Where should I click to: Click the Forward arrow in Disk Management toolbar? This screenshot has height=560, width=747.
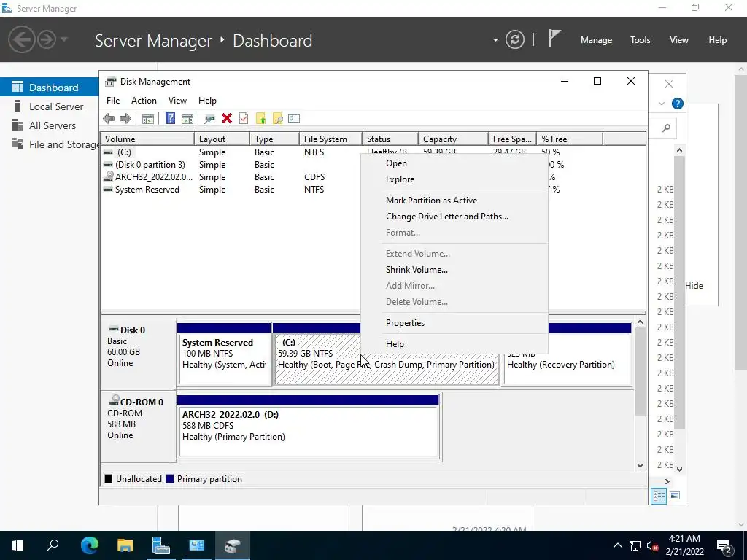[125, 119]
